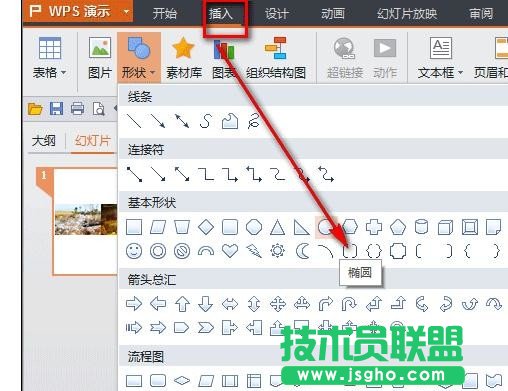Click the 动作 action button
The height and width of the screenshot is (391, 508).
385,58
